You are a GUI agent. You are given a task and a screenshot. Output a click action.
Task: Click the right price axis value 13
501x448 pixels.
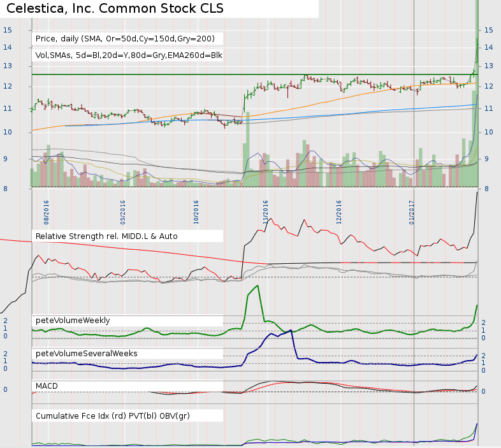click(488, 66)
